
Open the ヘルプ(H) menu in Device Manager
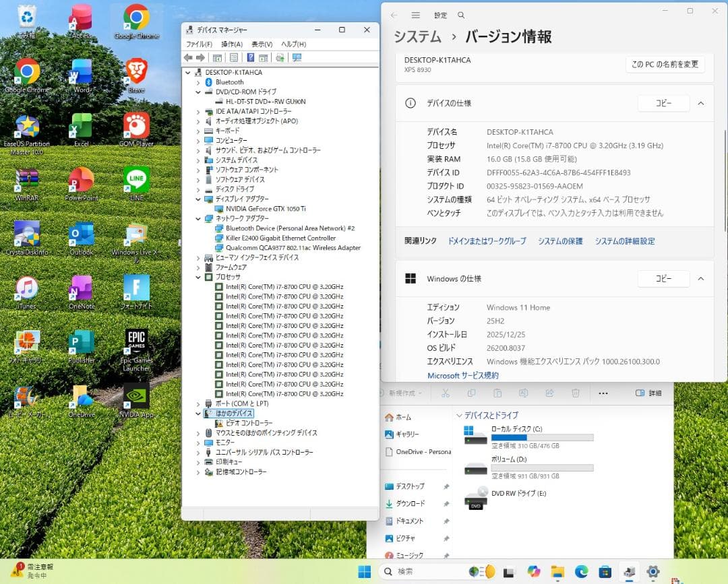[294, 44]
